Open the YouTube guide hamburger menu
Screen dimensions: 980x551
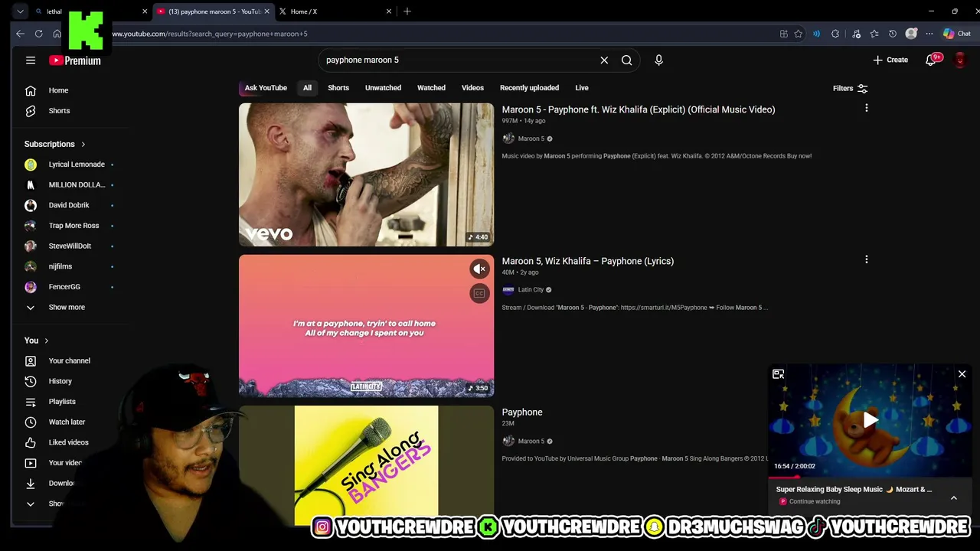tap(31, 60)
